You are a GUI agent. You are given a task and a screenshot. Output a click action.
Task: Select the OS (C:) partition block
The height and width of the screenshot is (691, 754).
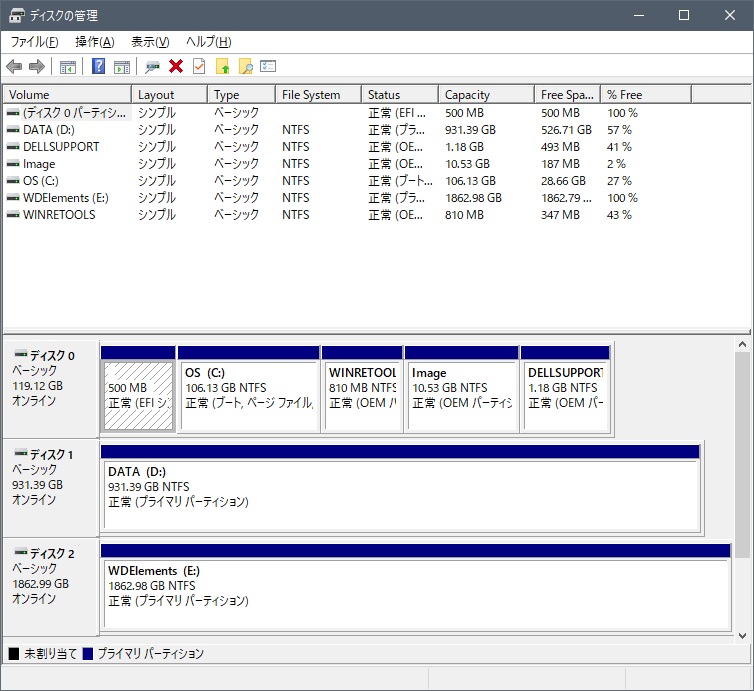pos(249,396)
